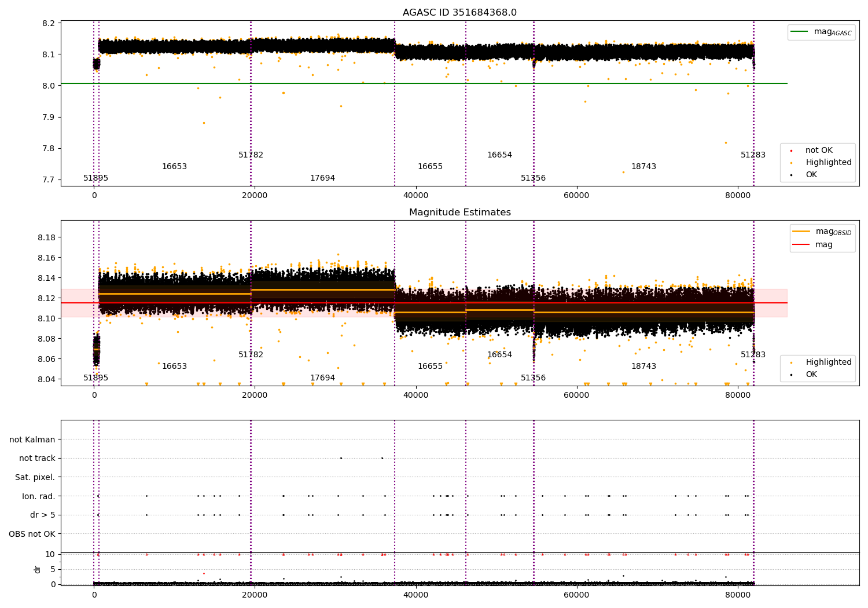The image size is (868, 608).
Task: Click obsid label 51782 in the top panel
Action: [x=251, y=155]
